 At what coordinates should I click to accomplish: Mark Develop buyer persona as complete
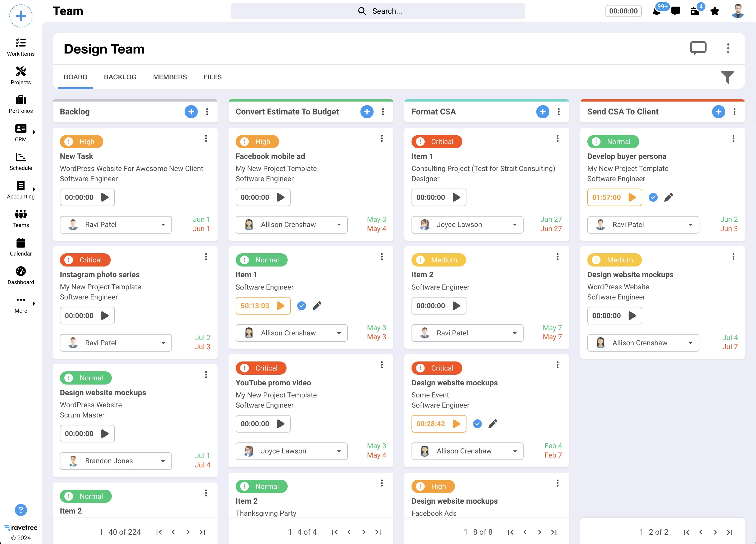pyautogui.click(x=653, y=197)
